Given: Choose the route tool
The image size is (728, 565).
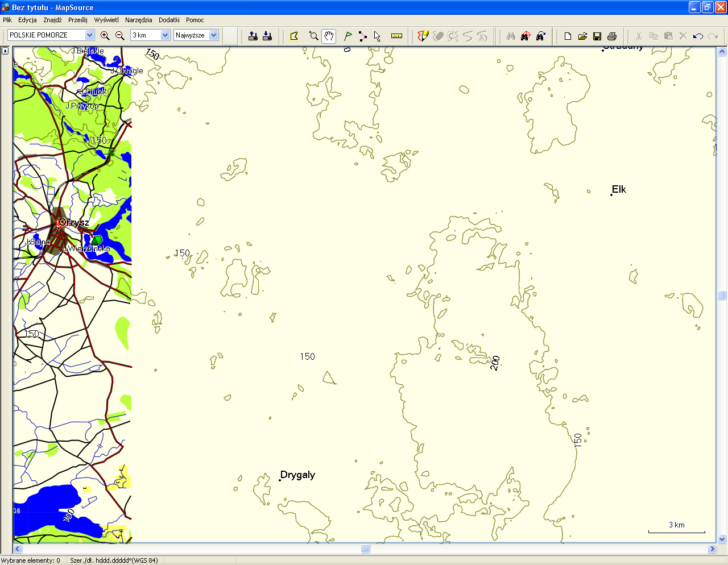Looking at the screenshot, I should [362, 36].
